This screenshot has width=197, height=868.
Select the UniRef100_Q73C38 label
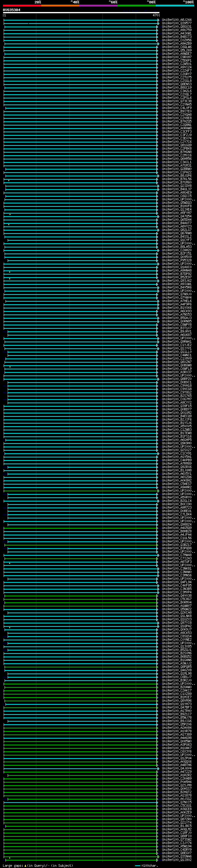click(x=176, y=101)
